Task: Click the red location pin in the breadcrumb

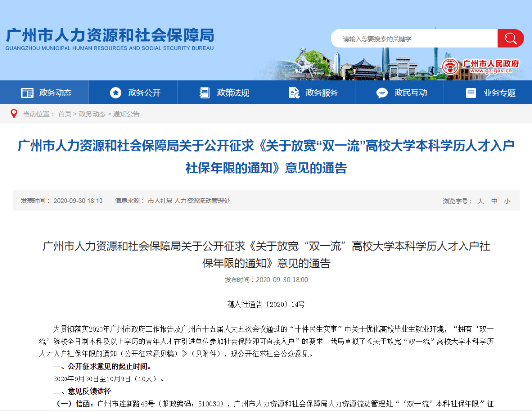Action: (x=14, y=114)
